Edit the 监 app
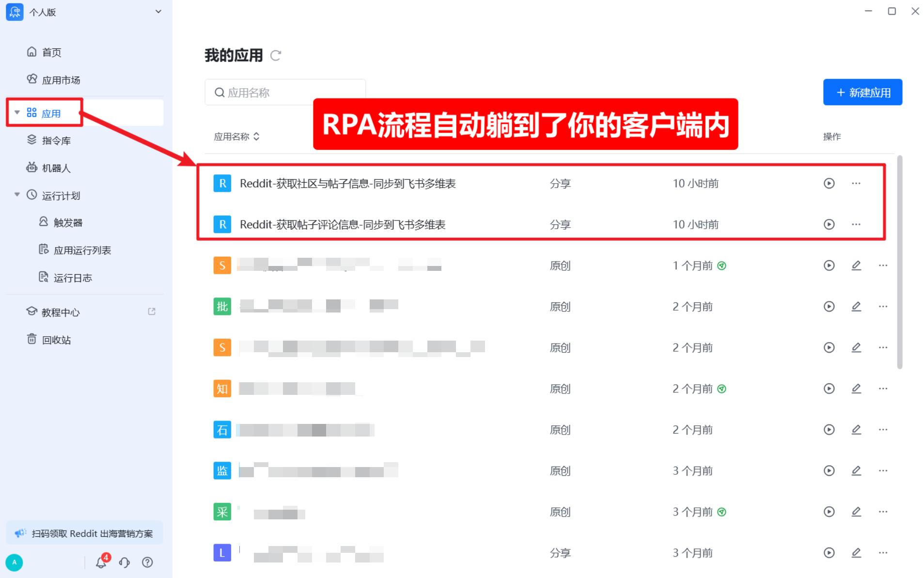 tap(856, 470)
